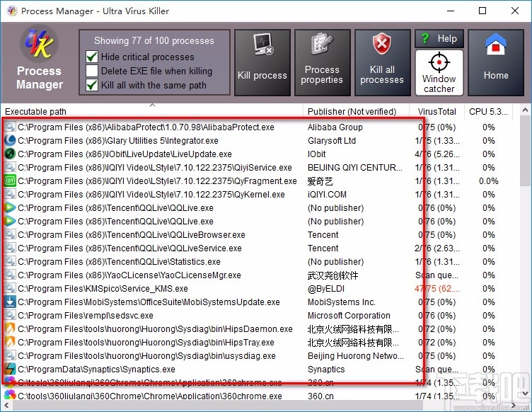Click vertical scrollbar up arrow
Screen dimensions: 532x412
point(525,110)
